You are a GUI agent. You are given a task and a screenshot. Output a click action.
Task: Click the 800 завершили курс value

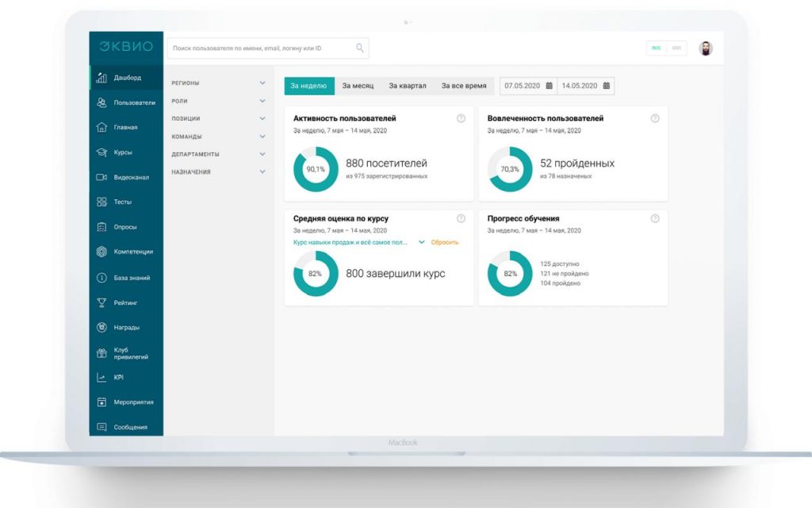396,274
